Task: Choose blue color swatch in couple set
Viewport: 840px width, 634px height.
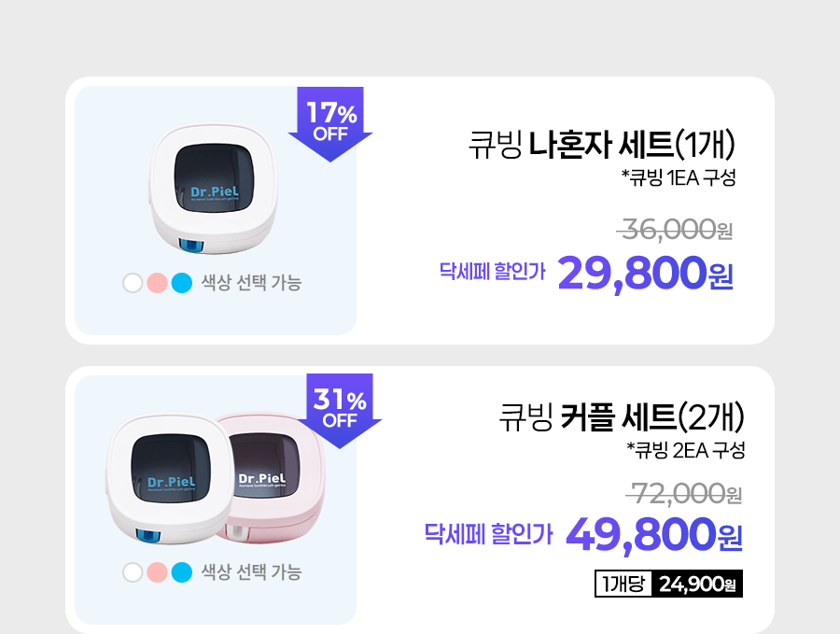Action: click(x=181, y=571)
